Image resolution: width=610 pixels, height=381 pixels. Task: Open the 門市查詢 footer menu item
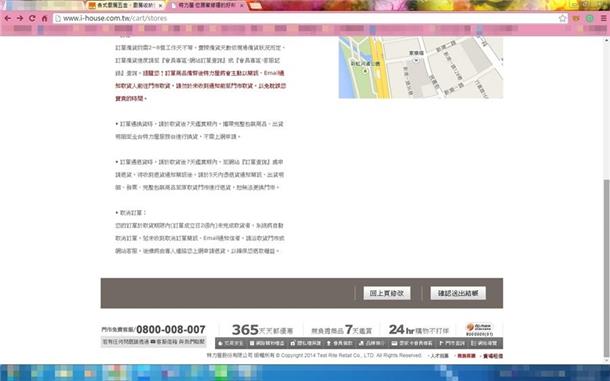click(452, 343)
